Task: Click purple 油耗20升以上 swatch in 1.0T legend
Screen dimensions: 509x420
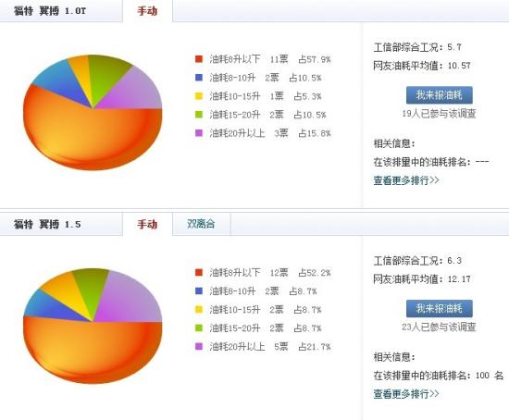Action: coord(199,133)
